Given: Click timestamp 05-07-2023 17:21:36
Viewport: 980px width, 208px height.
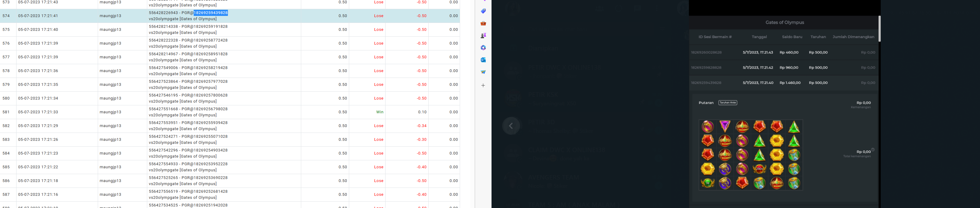Looking at the screenshot, I should click(x=38, y=71).
